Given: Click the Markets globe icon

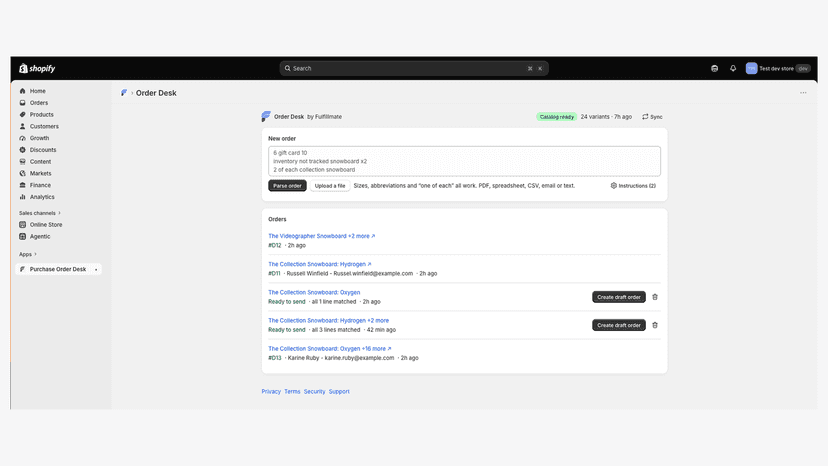Looking at the screenshot, I should pyautogui.click(x=22, y=173).
